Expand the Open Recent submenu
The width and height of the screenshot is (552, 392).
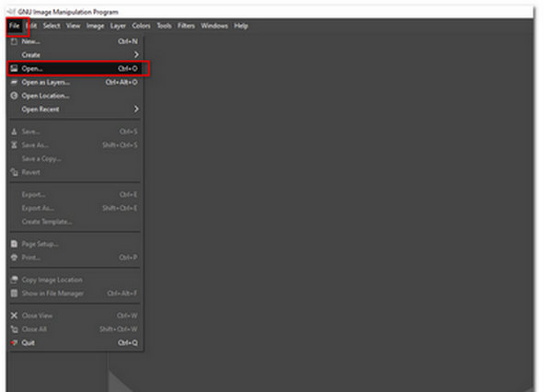[75, 110]
